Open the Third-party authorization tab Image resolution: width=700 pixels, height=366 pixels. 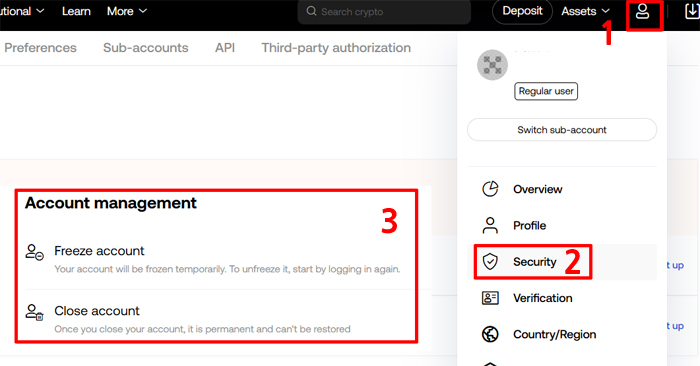(x=336, y=48)
